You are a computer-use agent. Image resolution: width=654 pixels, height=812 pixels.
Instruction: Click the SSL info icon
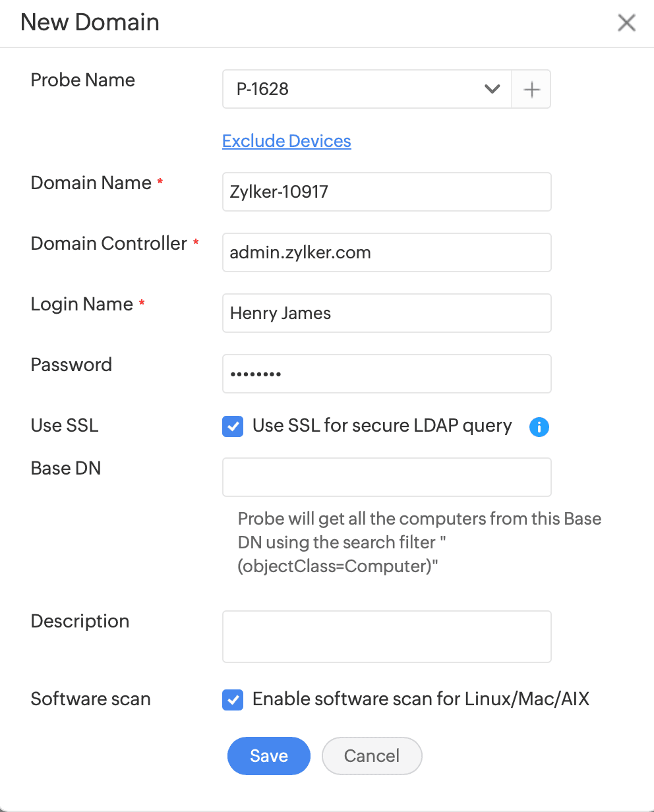[x=539, y=427]
